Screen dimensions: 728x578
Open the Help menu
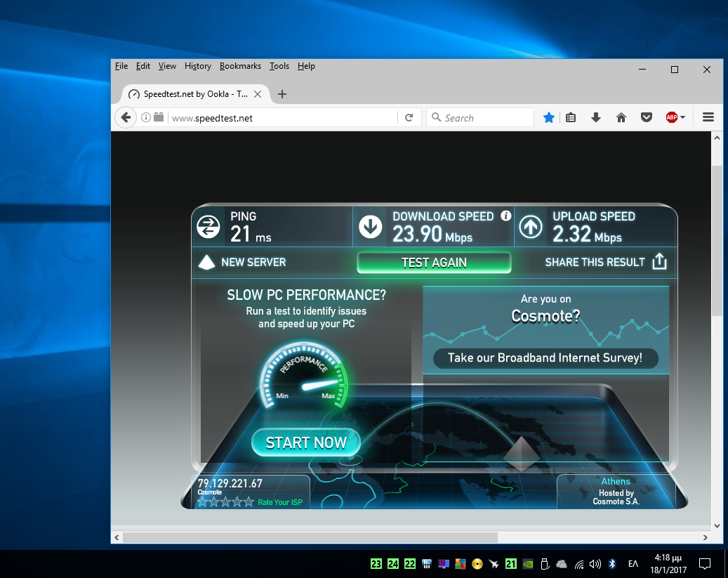pyautogui.click(x=306, y=66)
